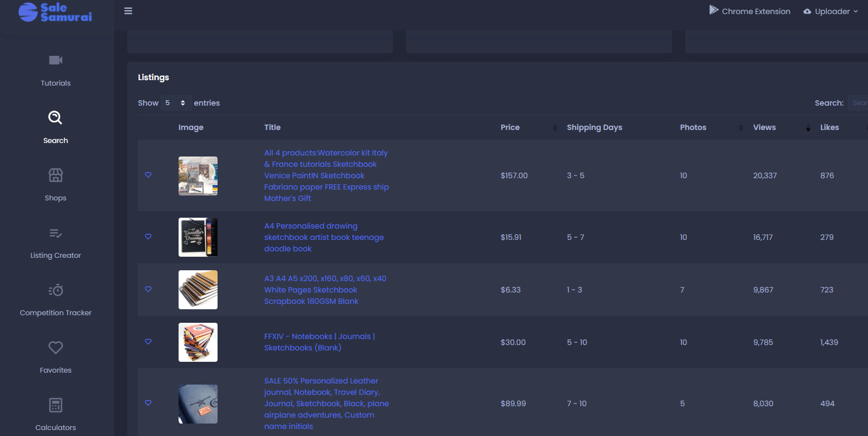Viewport: 868px width, 436px height.
Task: Open 'A3 A4 A5 x200' White Pages Sketchbook link
Action: click(x=325, y=290)
